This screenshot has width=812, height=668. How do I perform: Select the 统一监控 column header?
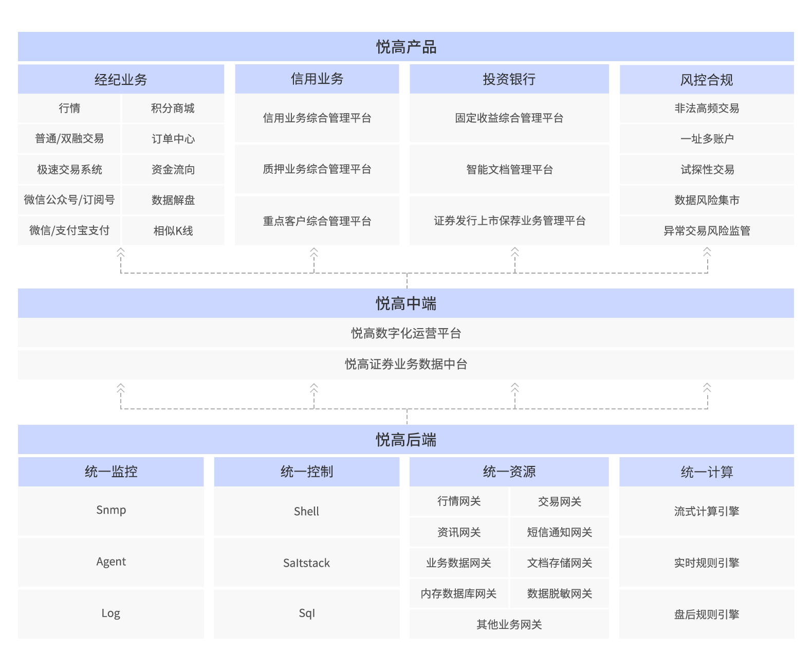[111, 472]
